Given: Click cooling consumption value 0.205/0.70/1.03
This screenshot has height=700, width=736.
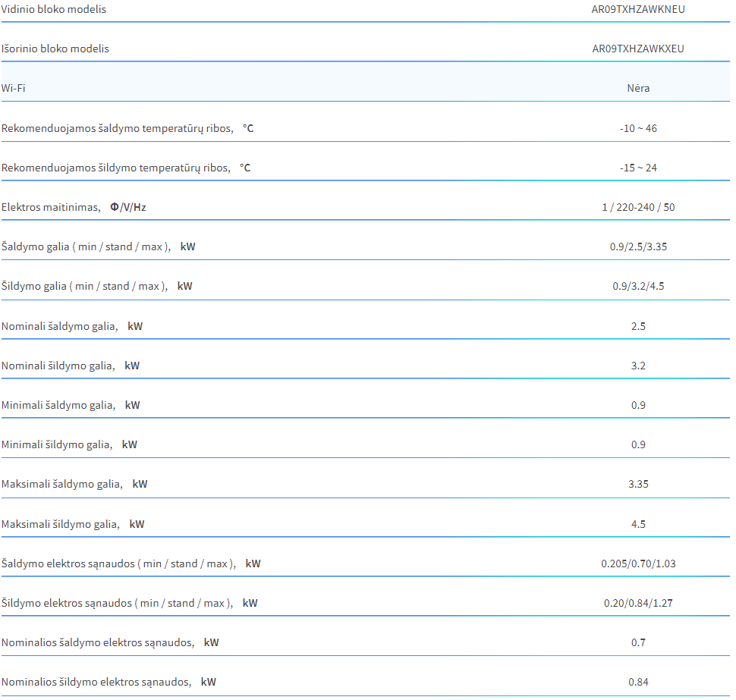Looking at the screenshot, I should [x=638, y=564].
